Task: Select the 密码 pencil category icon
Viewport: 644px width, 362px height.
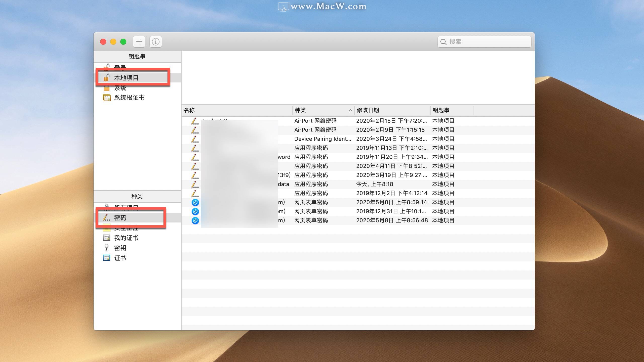Action: click(x=106, y=218)
